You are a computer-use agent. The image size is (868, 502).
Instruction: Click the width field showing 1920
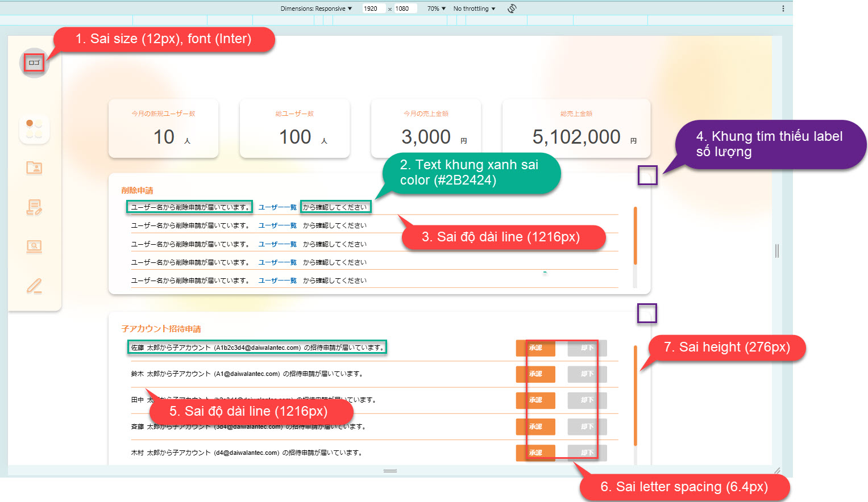click(373, 9)
